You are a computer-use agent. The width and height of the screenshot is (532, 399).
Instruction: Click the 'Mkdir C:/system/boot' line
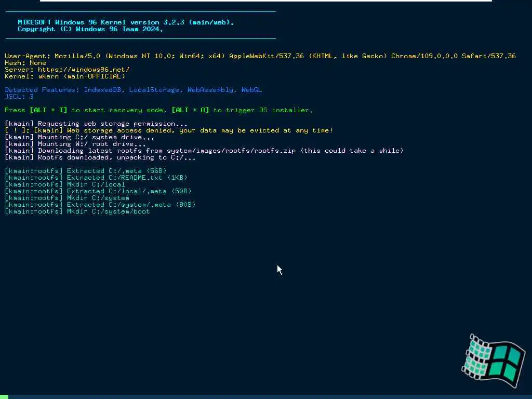point(77,212)
